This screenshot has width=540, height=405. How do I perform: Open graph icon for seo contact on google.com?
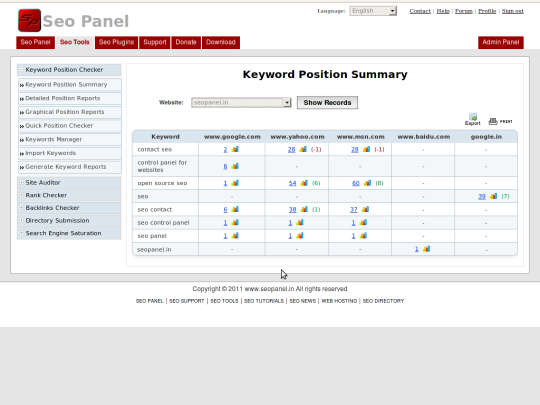click(x=235, y=209)
